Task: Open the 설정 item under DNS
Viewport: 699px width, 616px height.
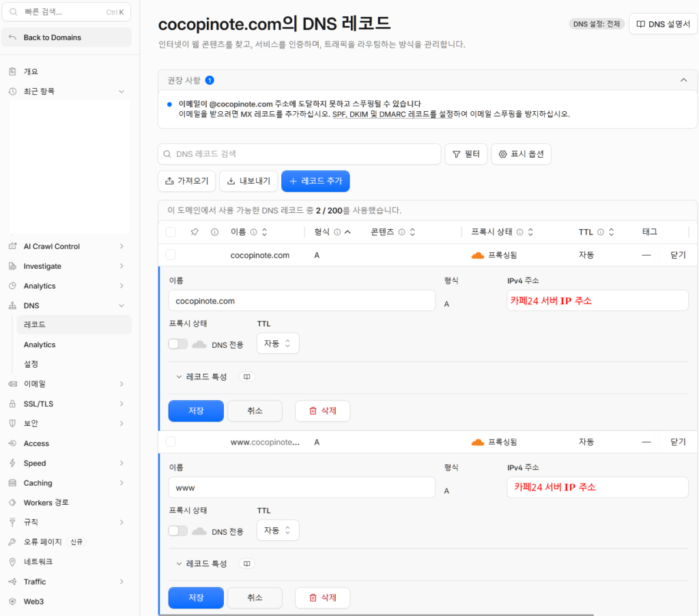Action: coord(74,364)
